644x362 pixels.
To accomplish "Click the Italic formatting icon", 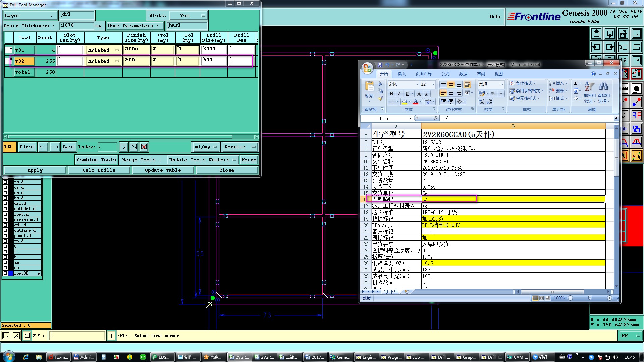I will pyautogui.click(x=399, y=94).
